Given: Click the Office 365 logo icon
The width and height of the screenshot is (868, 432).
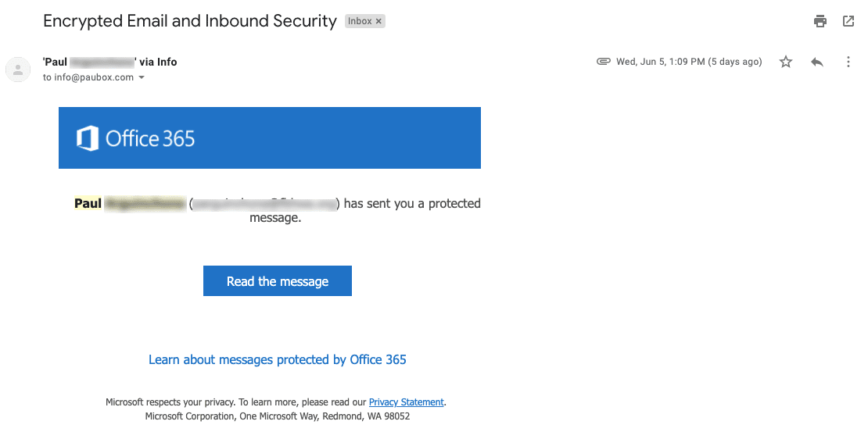Looking at the screenshot, I should point(88,138).
